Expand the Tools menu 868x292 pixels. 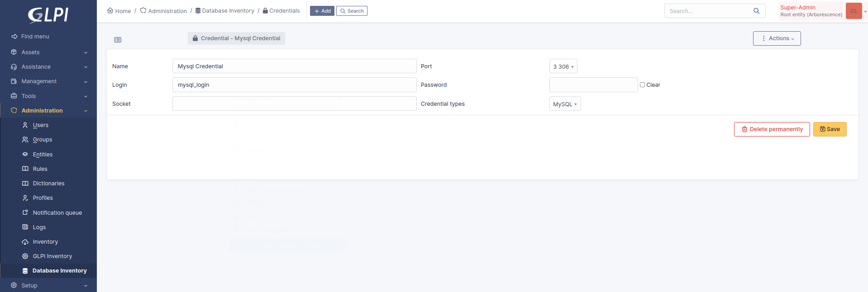(48, 96)
